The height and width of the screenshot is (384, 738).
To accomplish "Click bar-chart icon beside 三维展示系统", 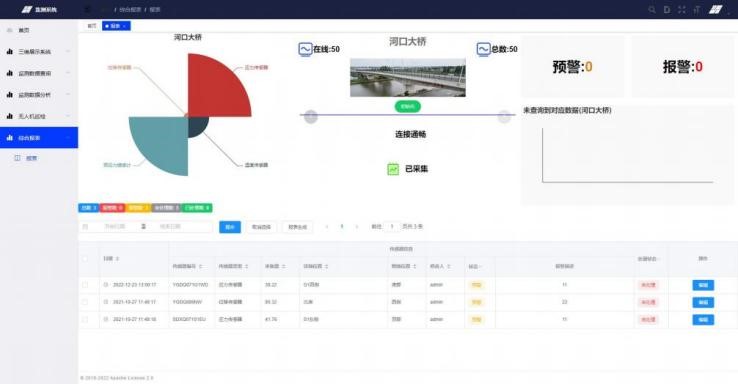I will (10, 51).
